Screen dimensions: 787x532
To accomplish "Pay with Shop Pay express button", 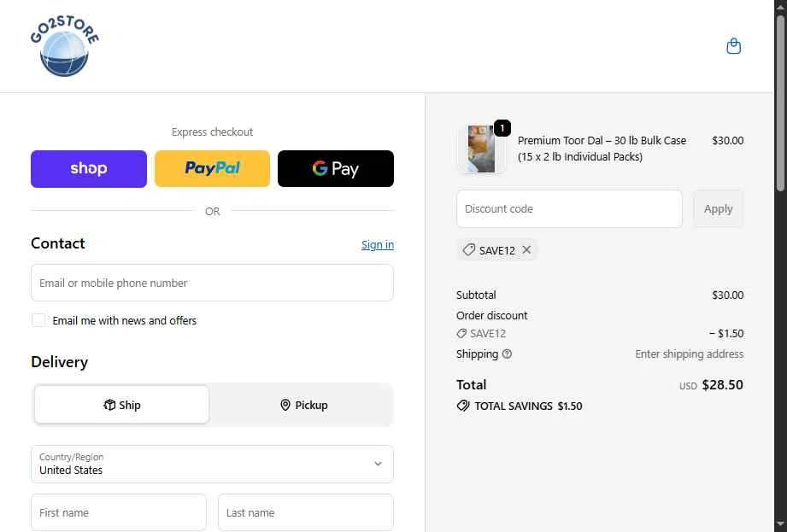I will [x=89, y=168].
